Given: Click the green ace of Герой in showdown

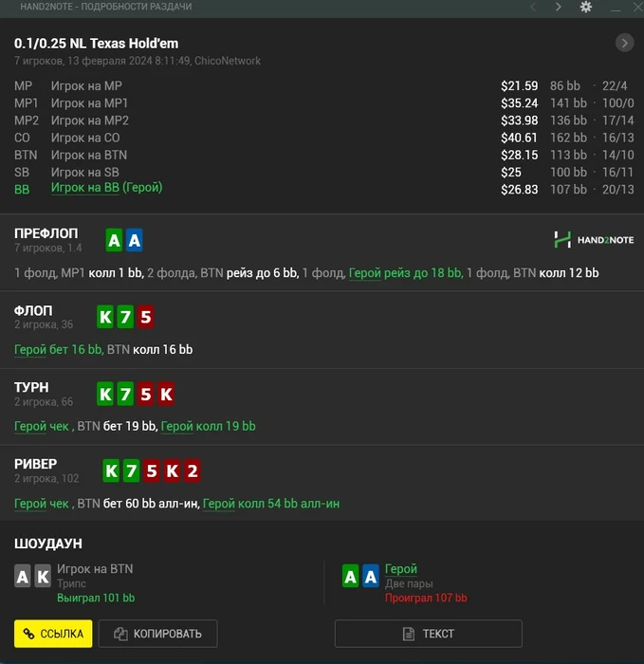Looking at the screenshot, I should (x=351, y=576).
